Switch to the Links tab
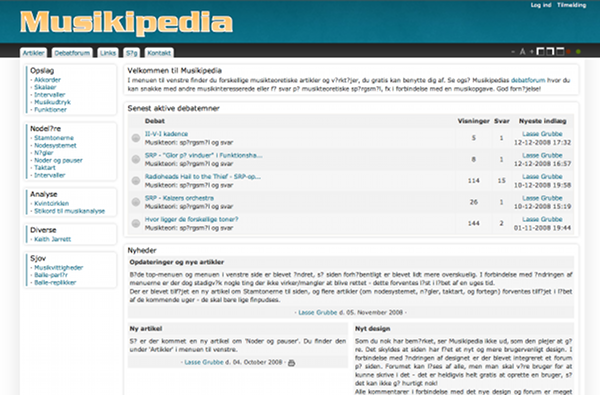 click(x=108, y=53)
